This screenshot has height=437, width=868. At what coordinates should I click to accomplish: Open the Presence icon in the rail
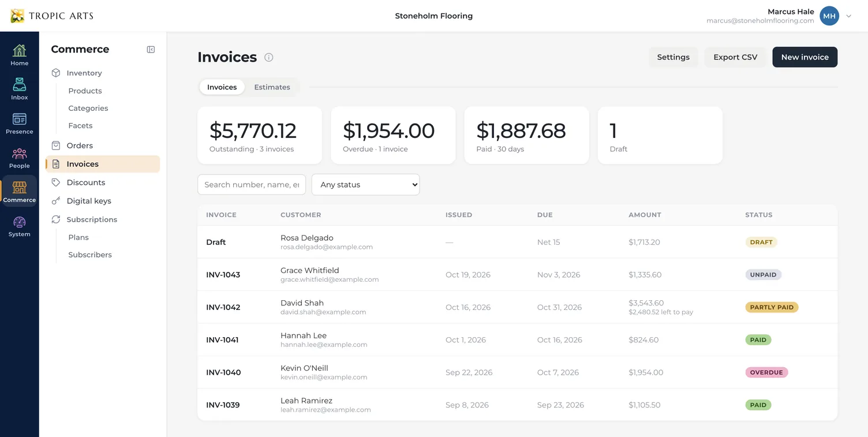click(x=19, y=119)
